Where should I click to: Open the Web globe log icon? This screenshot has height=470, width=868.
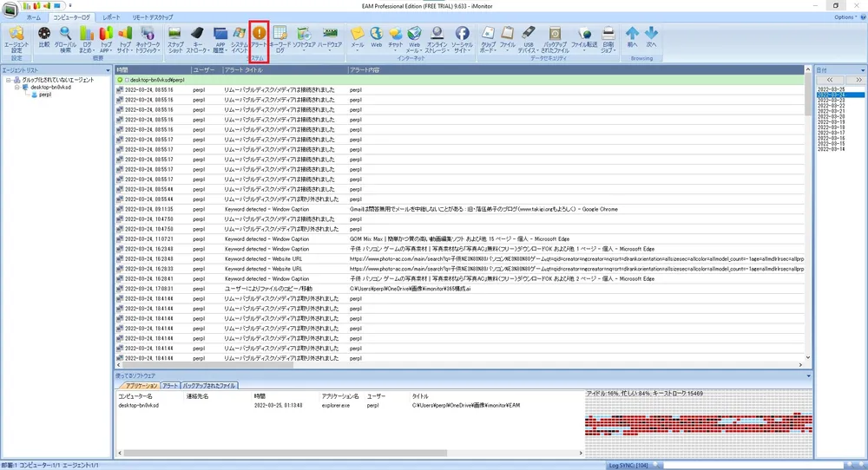377,36
